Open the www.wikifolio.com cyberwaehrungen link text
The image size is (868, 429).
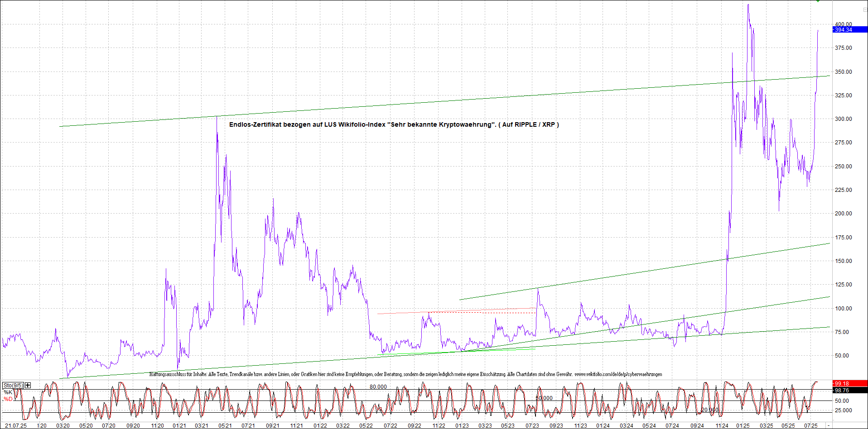coord(618,374)
